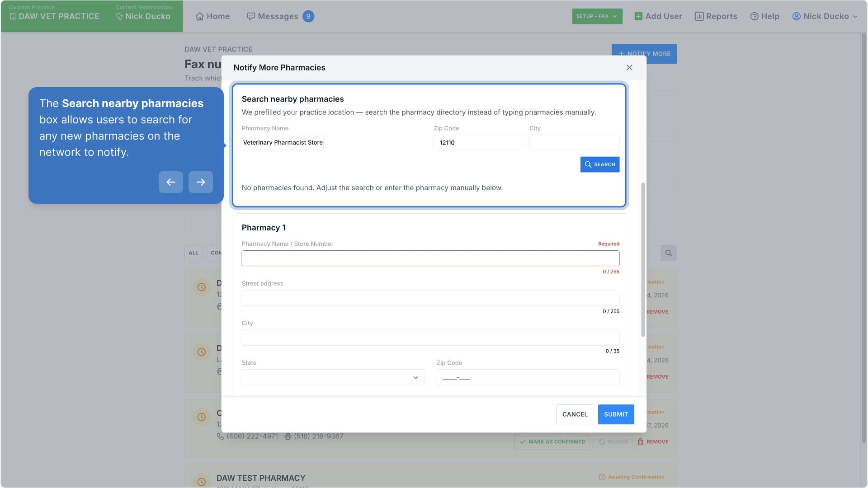Click the Reports chart icon
This screenshot has height=488, width=868.
(699, 16)
